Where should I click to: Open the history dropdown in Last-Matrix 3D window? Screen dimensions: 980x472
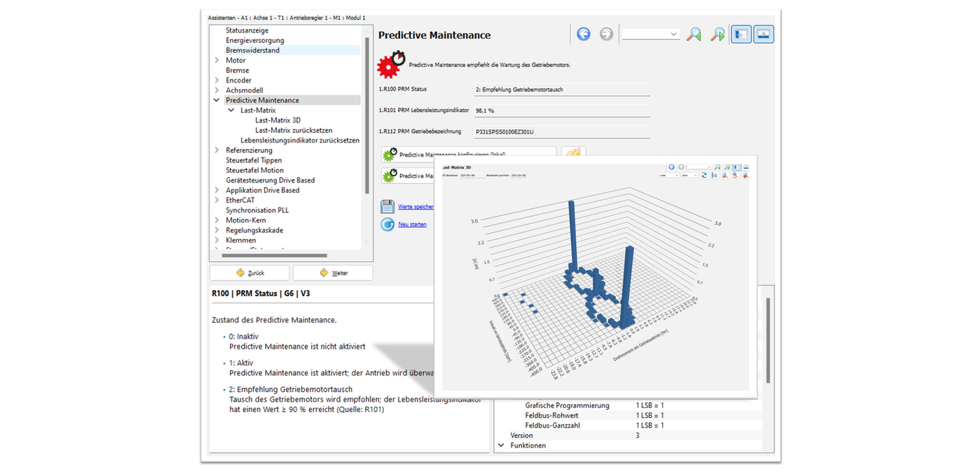point(699,168)
